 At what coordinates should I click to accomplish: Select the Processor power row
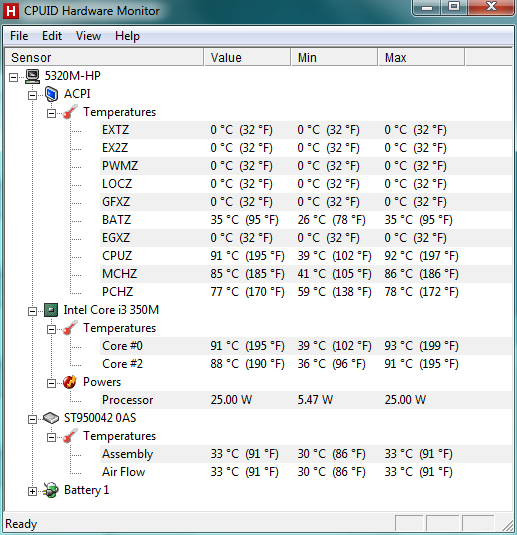click(306, 400)
